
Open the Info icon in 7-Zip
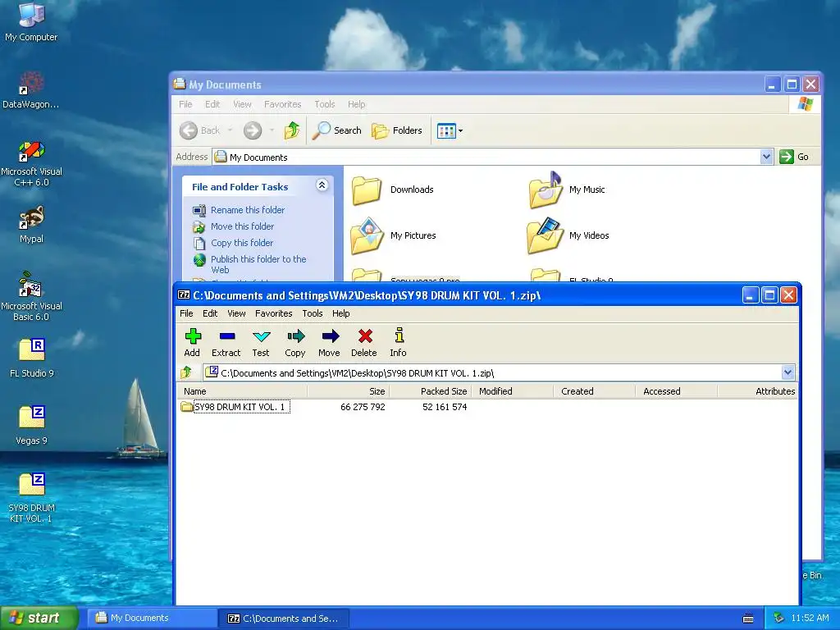398,342
